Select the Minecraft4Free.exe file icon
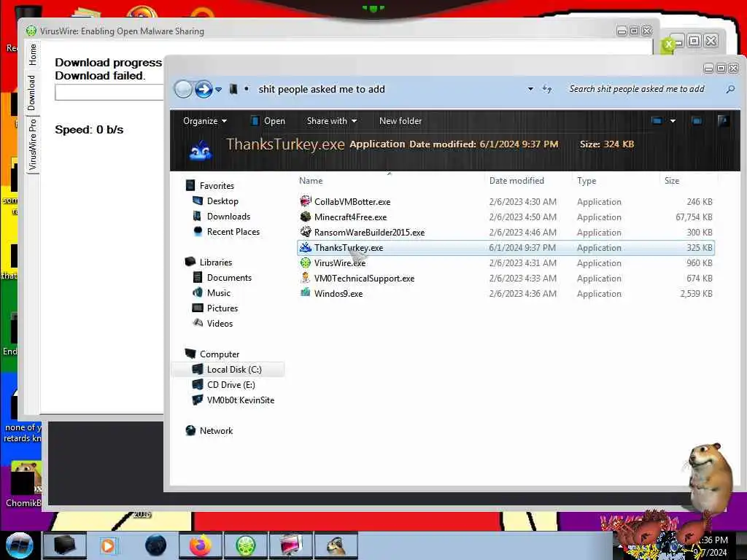 pos(306,217)
